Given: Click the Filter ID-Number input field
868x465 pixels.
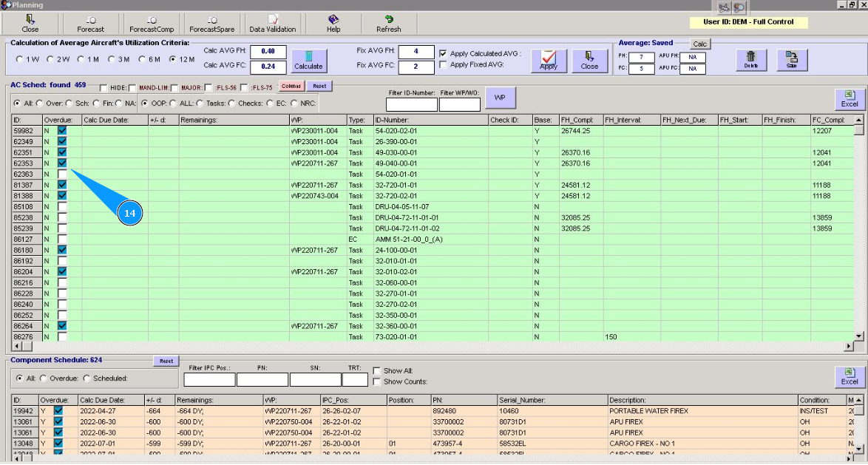Looking at the screenshot, I should tap(411, 105).
